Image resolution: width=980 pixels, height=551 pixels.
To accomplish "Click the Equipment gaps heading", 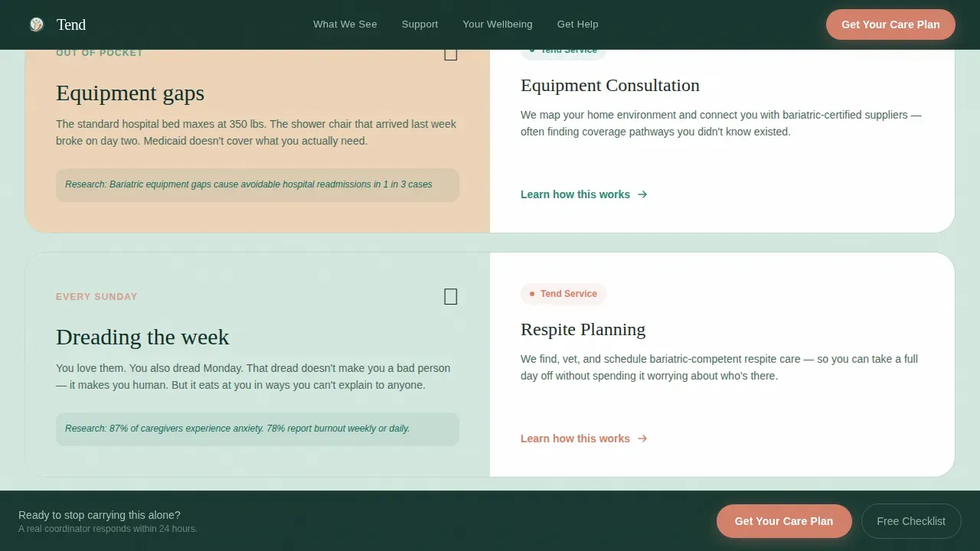I will (x=130, y=93).
